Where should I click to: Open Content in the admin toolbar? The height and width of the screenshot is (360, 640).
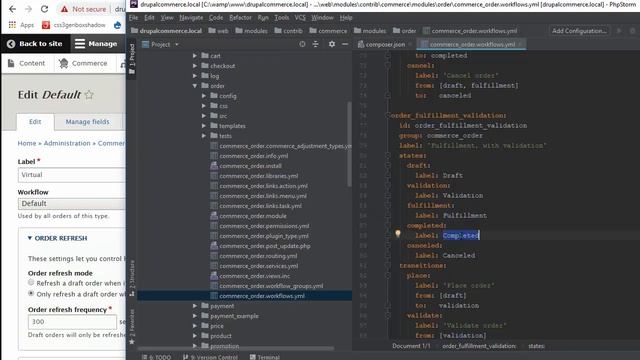click(x=27, y=63)
